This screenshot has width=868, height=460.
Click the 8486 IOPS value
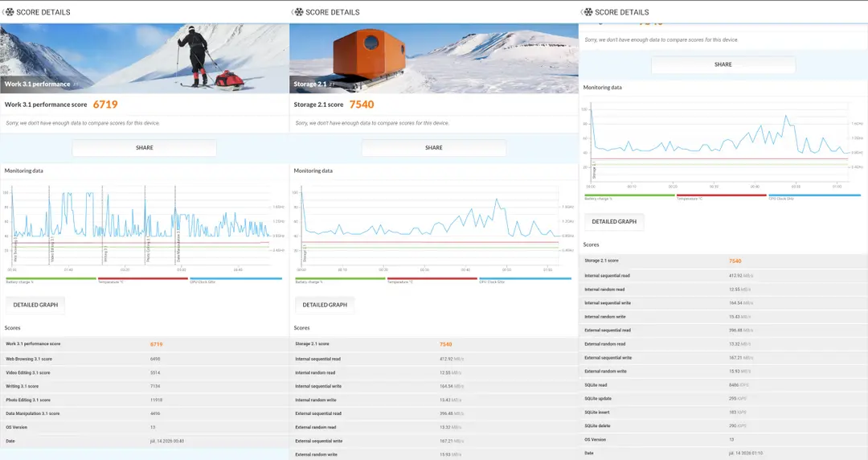(739, 385)
